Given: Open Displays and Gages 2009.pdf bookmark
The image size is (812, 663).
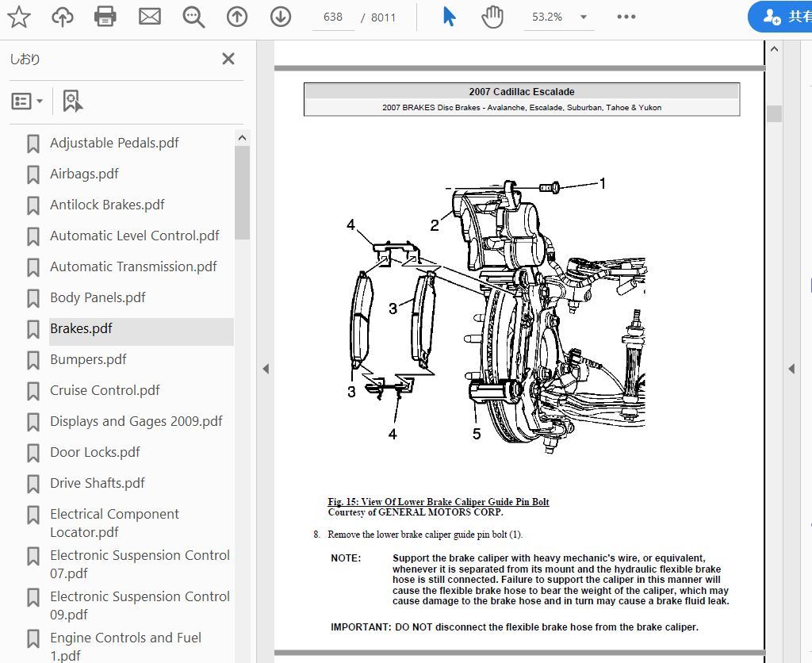Looking at the screenshot, I should pos(136,421).
